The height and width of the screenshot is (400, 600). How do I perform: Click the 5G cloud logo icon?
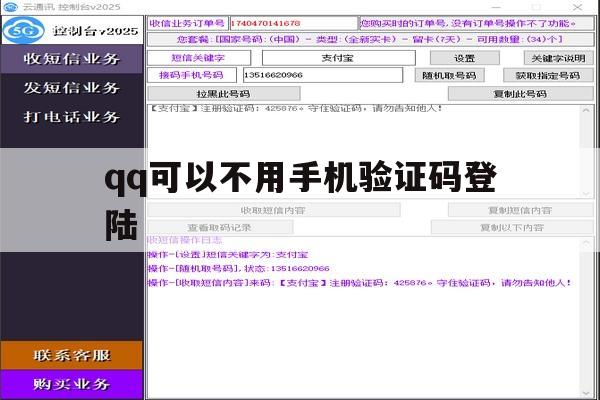click(x=24, y=30)
